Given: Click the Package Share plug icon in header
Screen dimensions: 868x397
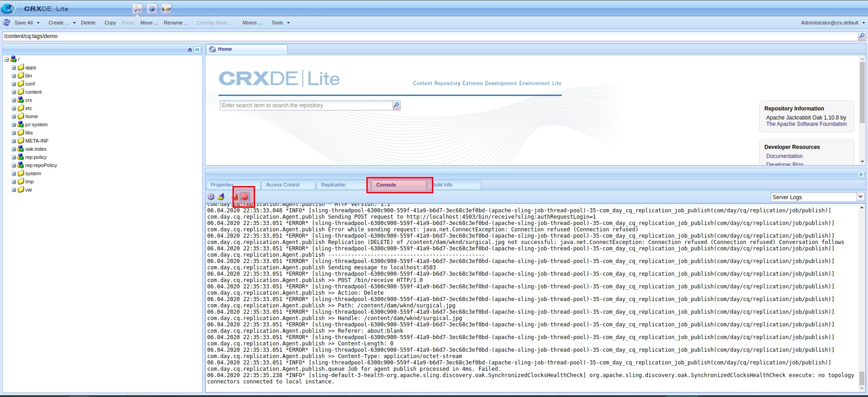Looking at the screenshot, I should [x=166, y=9].
